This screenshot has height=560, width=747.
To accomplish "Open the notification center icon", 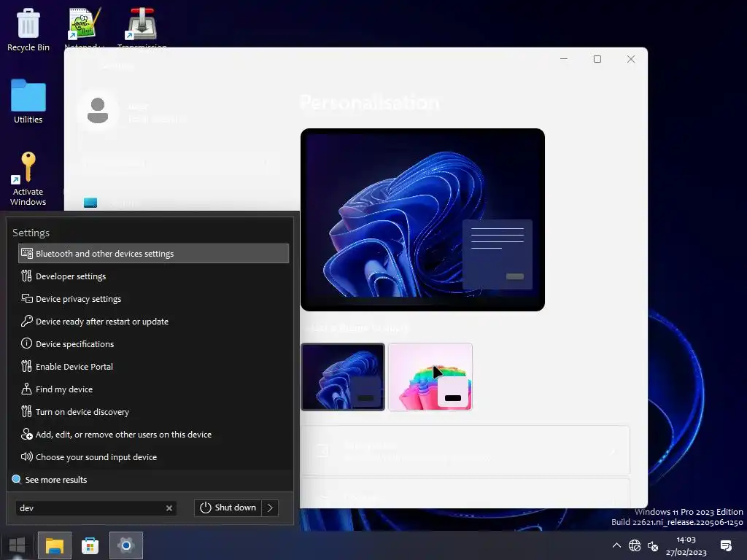I will pos(726,545).
